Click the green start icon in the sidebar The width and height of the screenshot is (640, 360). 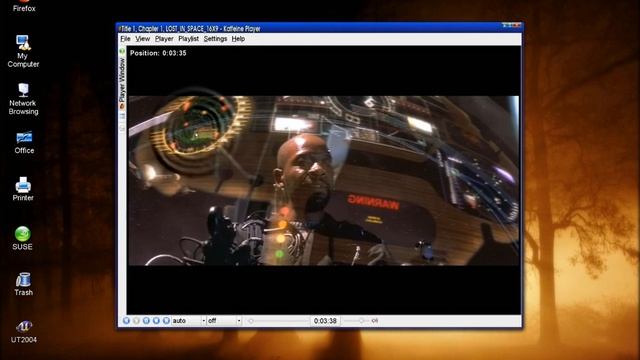[x=122, y=51]
